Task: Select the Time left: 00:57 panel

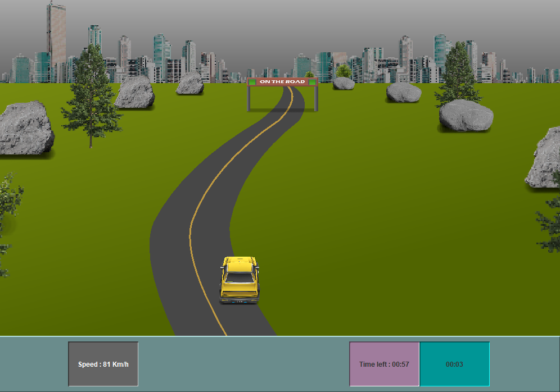Action: pyautogui.click(x=384, y=363)
